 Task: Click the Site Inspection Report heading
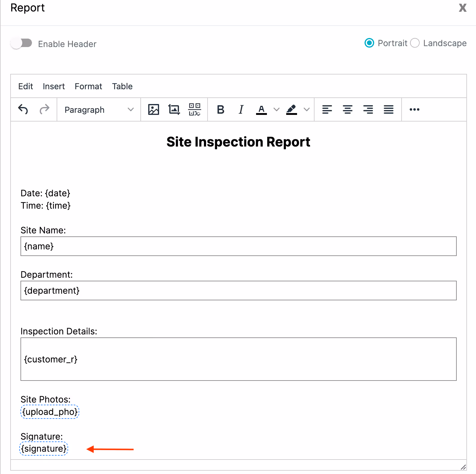tap(238, 142)
